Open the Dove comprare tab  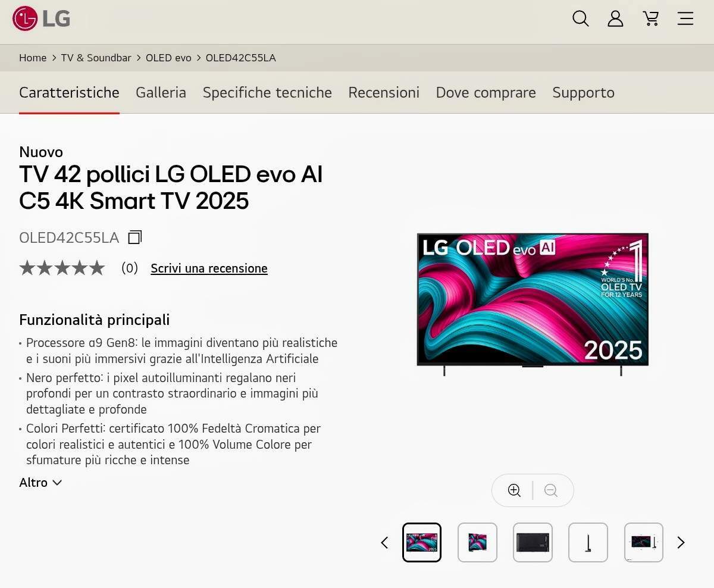[486, 92]
